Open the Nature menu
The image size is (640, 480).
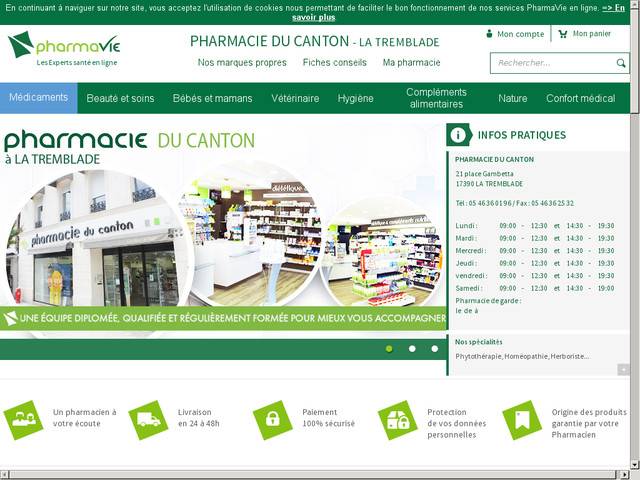(513, 98)
